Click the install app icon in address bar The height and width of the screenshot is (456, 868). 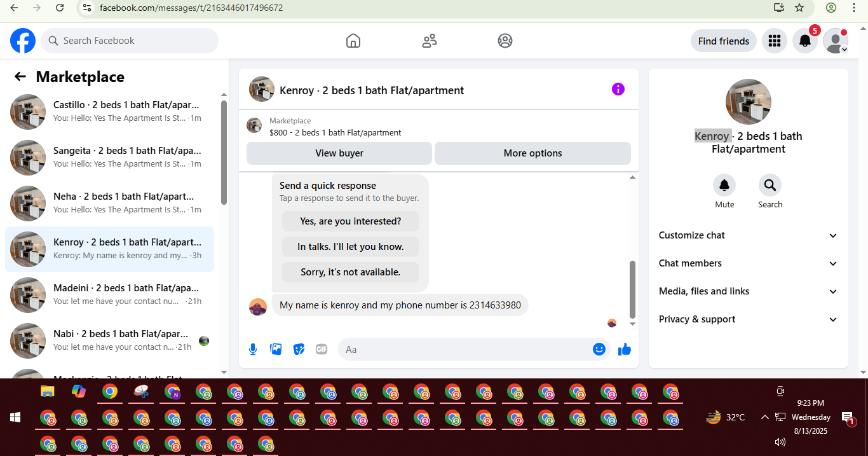(x=778, y=8)
